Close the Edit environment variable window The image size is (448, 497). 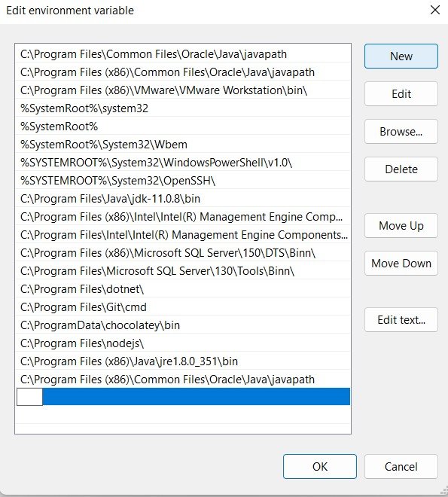[x=435, y=10]
